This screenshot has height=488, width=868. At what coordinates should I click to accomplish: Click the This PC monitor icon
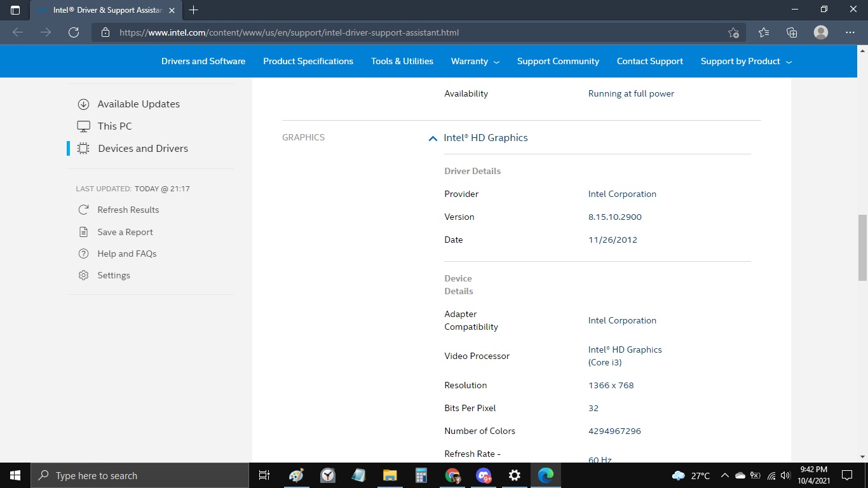(83, 126)
